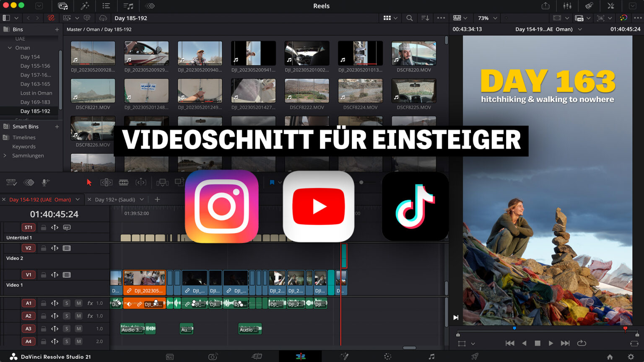Open the Fairlight page music note

point(431,357)
